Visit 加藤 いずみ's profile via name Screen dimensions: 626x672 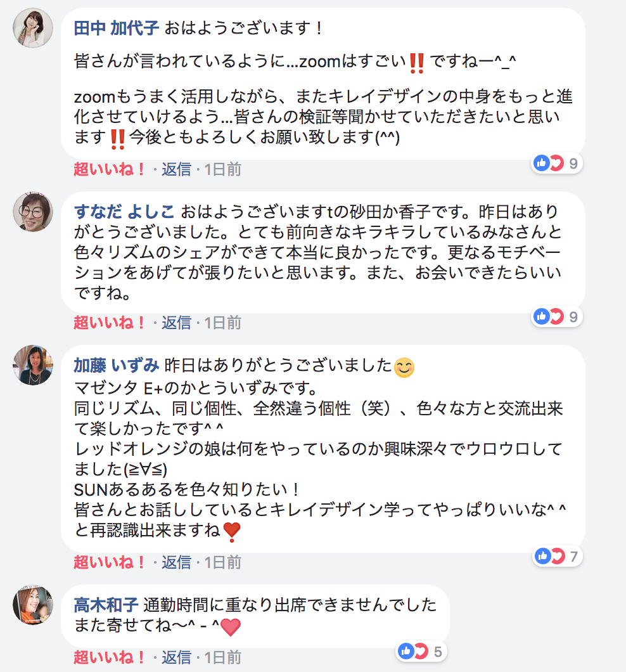117,365
